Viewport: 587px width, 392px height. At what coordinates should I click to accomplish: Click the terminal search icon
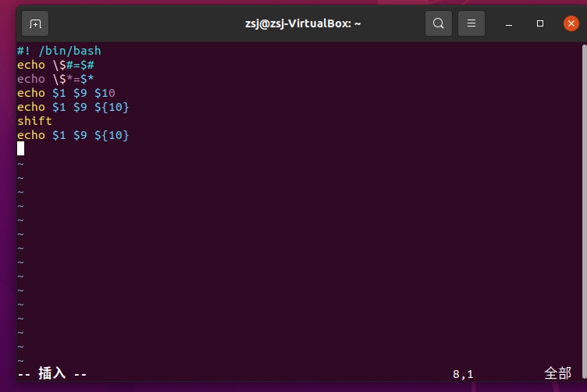(439, 23)
